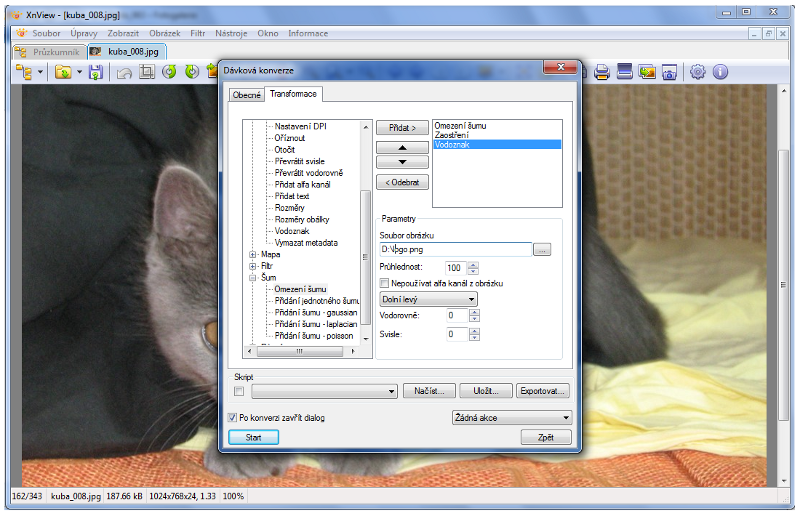
Task: Switch to the Obecné tab
Action: [246, 95]
